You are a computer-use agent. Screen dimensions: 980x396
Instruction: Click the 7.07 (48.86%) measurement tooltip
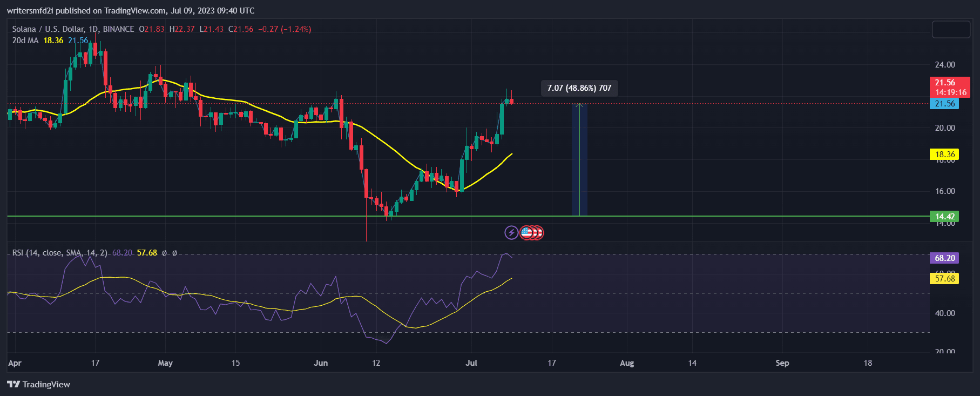pyautogui.click(x=579, y=88)
